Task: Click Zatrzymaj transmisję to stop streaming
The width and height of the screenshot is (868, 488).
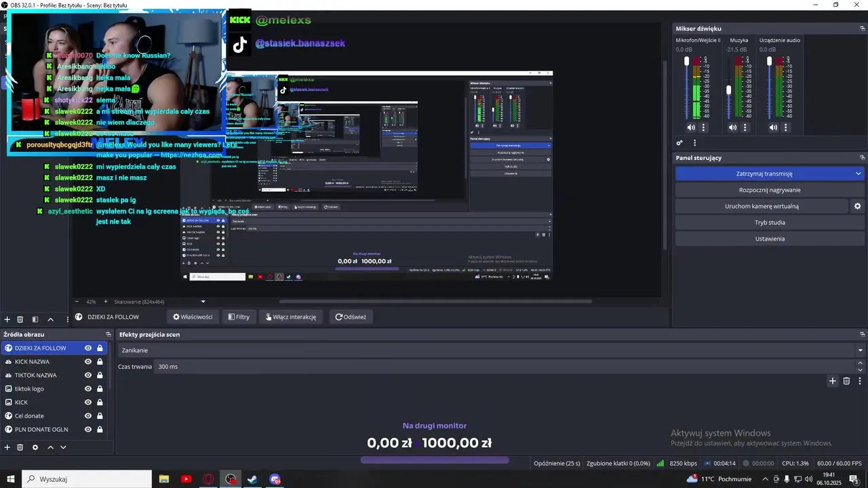Action: coord(764,174)
